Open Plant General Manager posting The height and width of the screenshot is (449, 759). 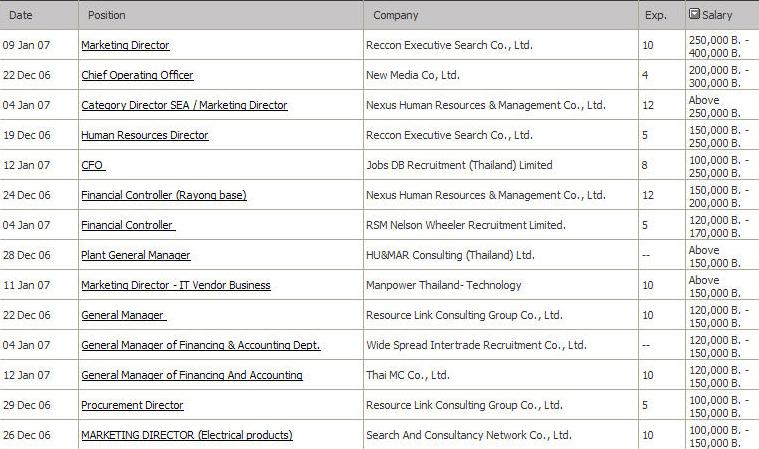136,255
